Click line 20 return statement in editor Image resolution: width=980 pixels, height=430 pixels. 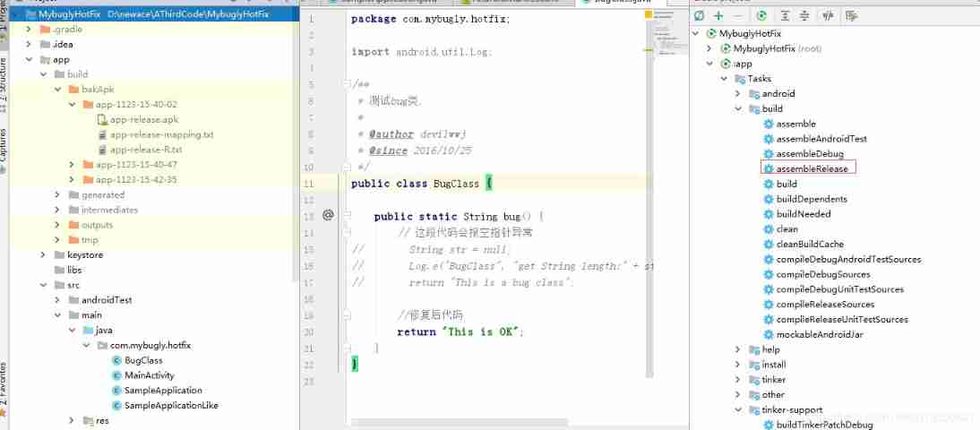[x=460, y=331]
